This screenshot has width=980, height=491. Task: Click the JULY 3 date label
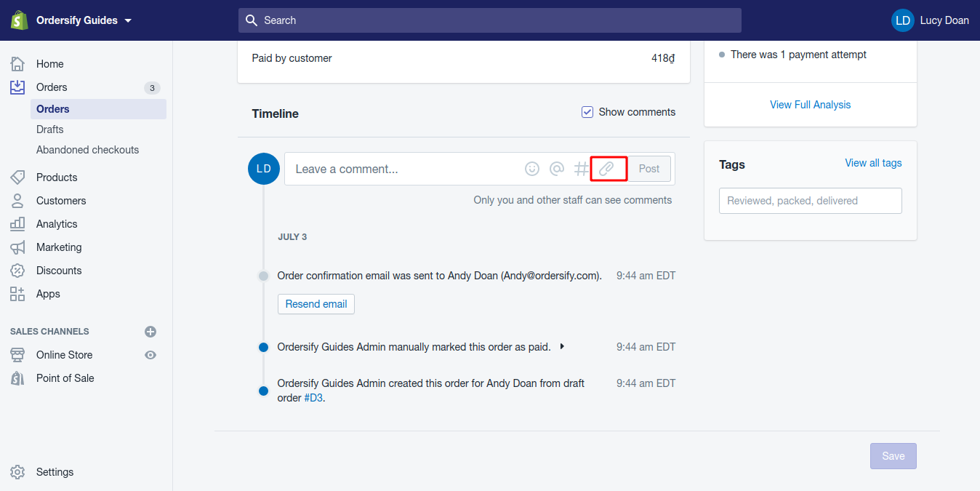click(x=292, y=237)
